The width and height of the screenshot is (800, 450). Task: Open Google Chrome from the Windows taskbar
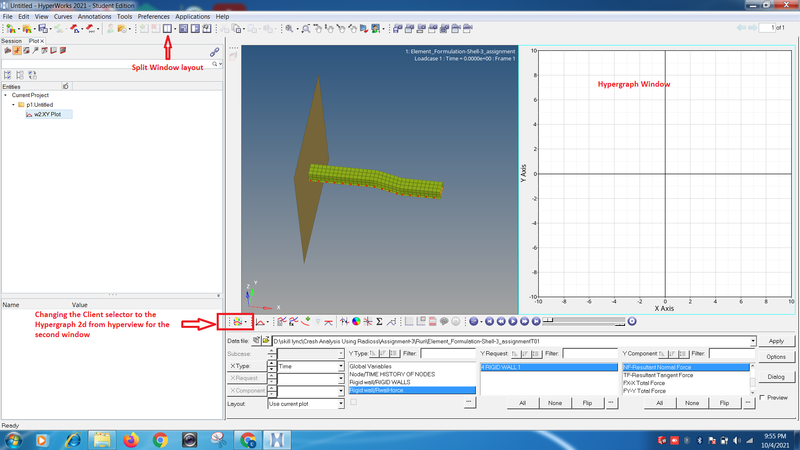[160, 440]
